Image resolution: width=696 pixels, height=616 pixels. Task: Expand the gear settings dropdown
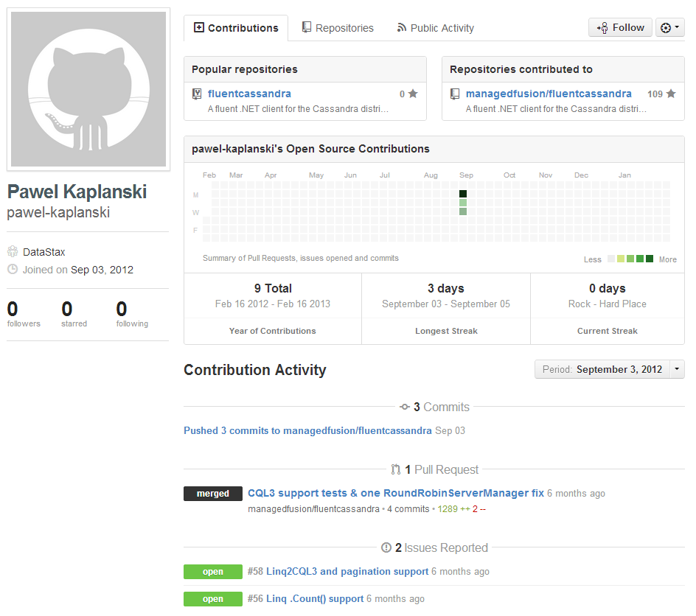tap(670, 27)
